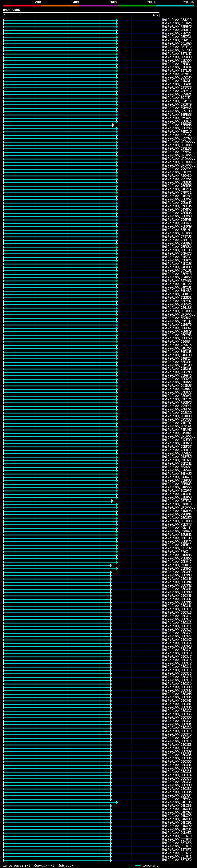
Task: Select hit label UniRef100_B7FMH6
Action: point(177,125)
